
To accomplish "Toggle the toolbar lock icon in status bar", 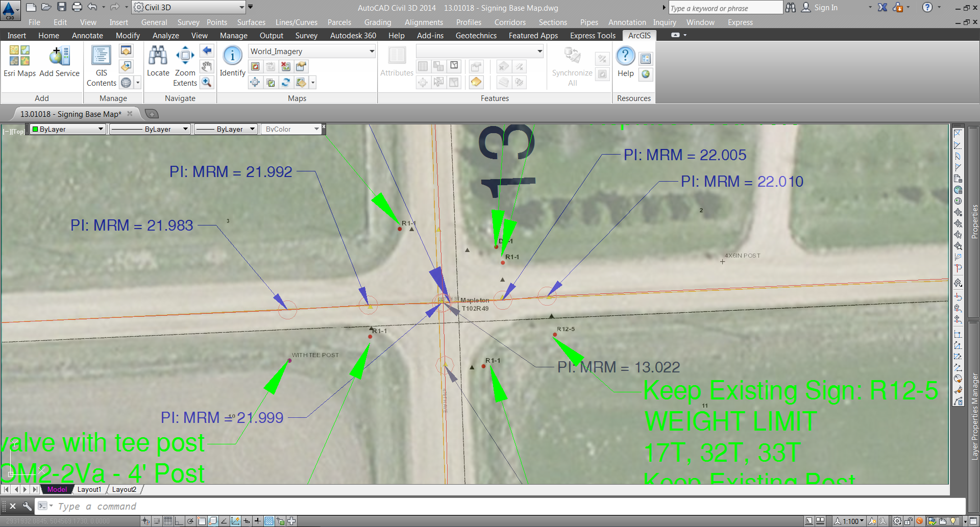I will pyautogui.click(x=908, y=521).
